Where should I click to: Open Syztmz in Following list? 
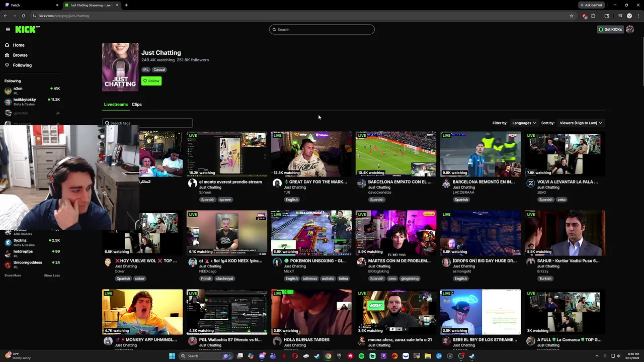pyautogui.click(x=32, y=242)
